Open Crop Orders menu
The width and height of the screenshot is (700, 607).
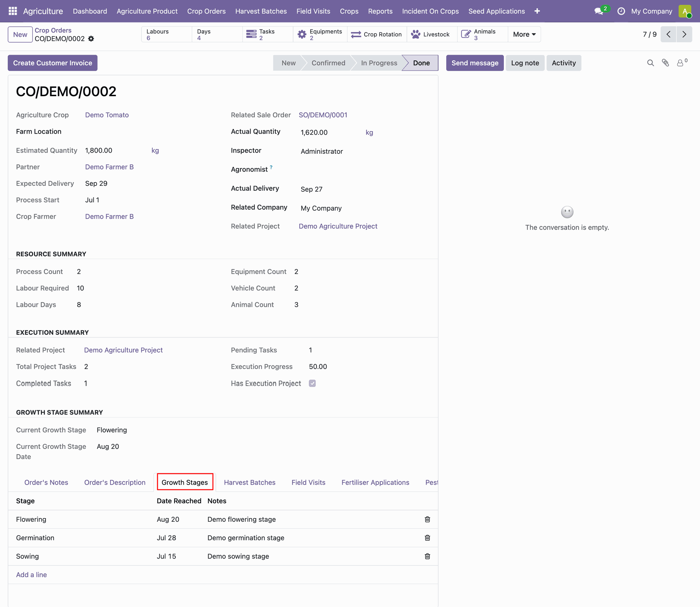click(206, 11)
